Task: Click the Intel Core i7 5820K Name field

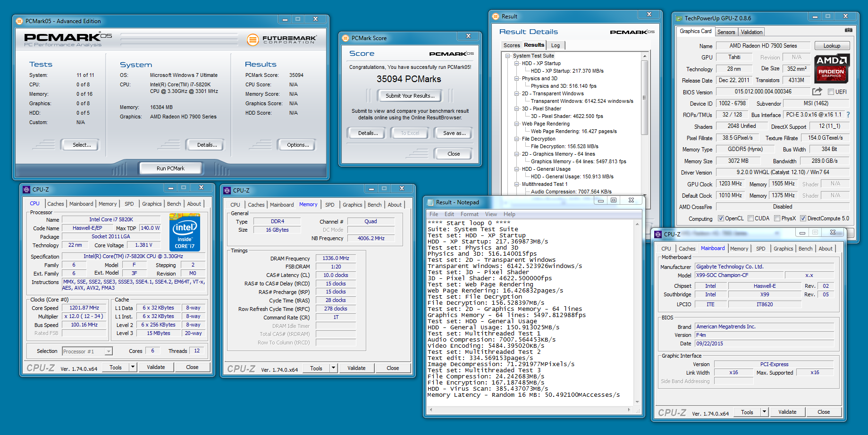Action: (x=111, y=219)
